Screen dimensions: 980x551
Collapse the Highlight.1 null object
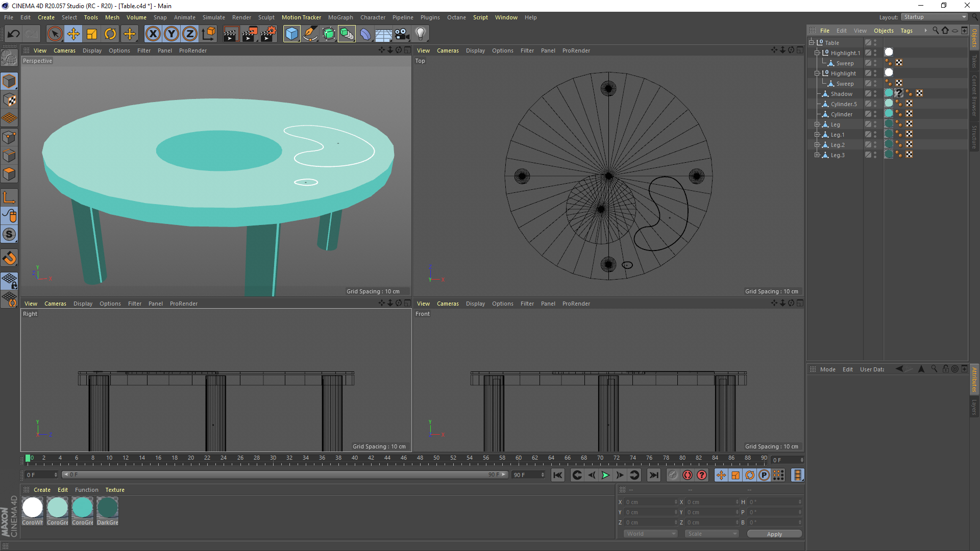pyautogui.click(x=817, y=53)
